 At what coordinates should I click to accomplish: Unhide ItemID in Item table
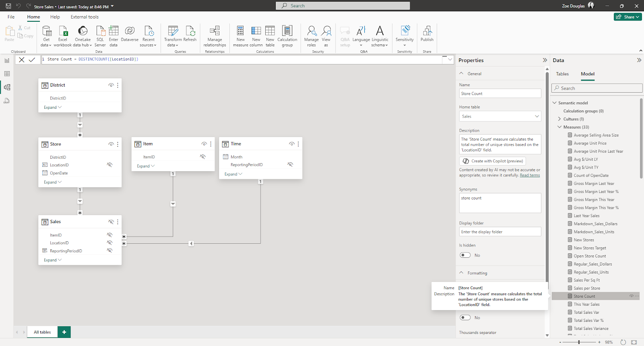[x=203, y=157]
